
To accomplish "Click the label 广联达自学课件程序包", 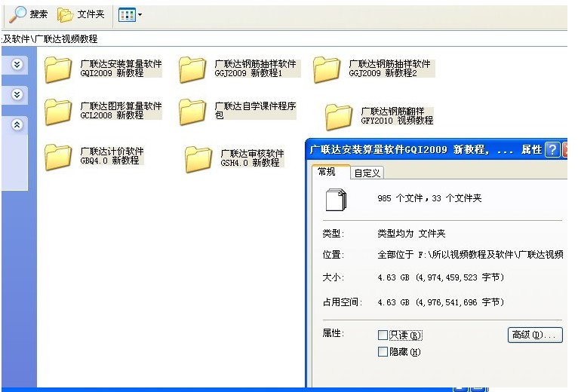I will click(x=255, y=111).
